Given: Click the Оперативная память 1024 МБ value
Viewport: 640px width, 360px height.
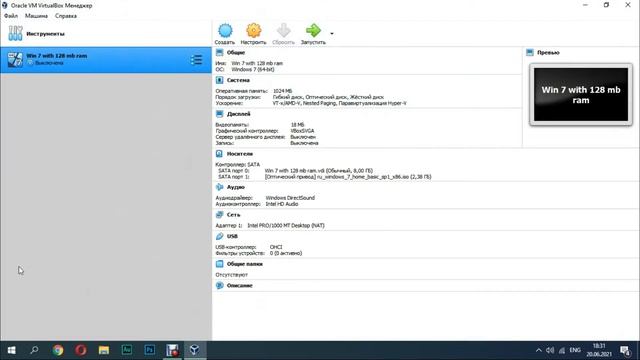Looking at the screenshot, I should tap(282, 91).
